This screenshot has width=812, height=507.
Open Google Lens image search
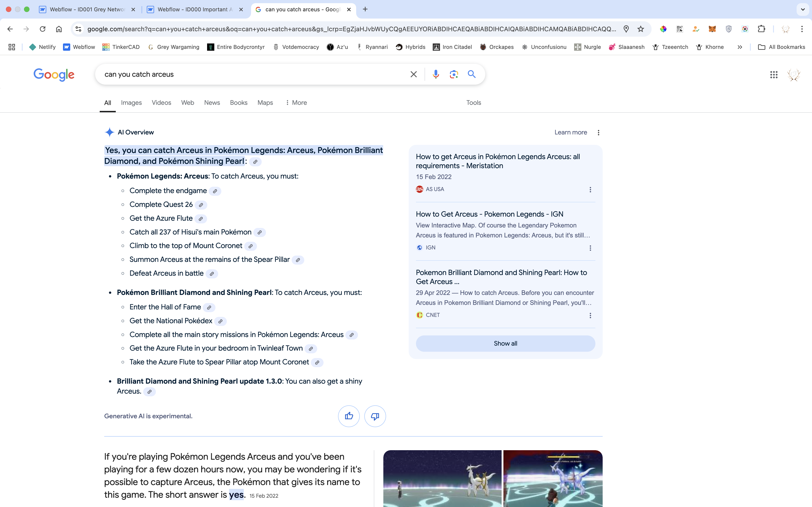click(x=454, y=74)
